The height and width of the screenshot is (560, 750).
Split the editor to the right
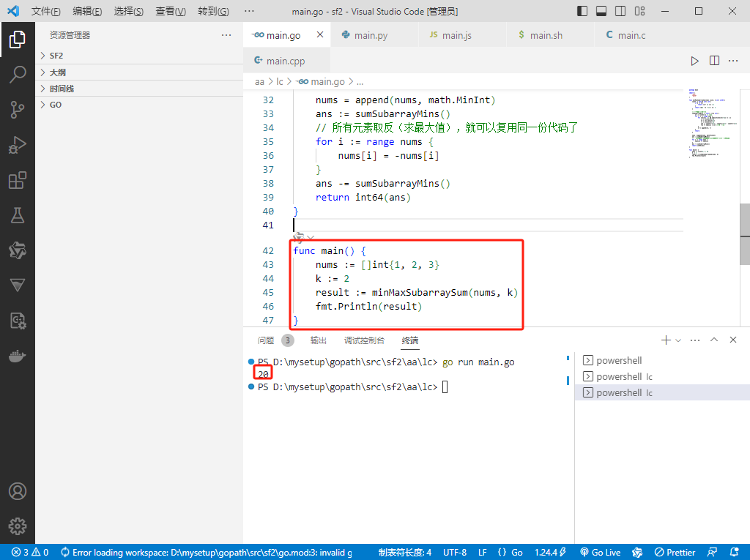click(x=714, y=61)
